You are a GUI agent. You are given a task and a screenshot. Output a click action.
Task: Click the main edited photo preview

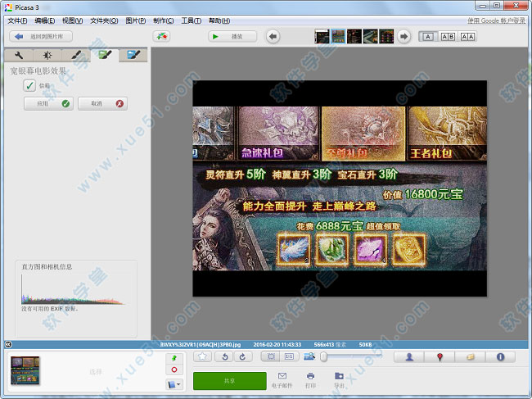pos(340,188)
